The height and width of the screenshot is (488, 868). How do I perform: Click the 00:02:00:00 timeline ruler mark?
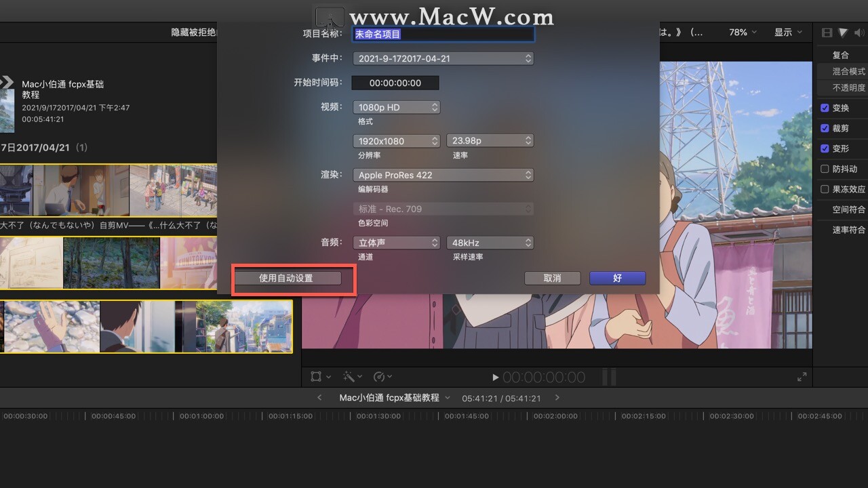click(555, 416)
